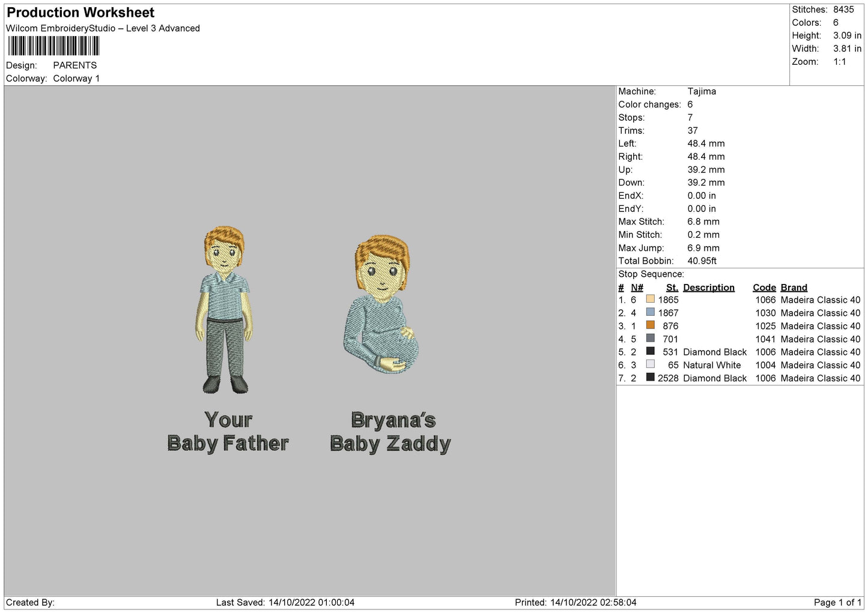868x613 pixels.
Task: Click the 'Production Worksheet' title
Action: (x=80, y=13)
